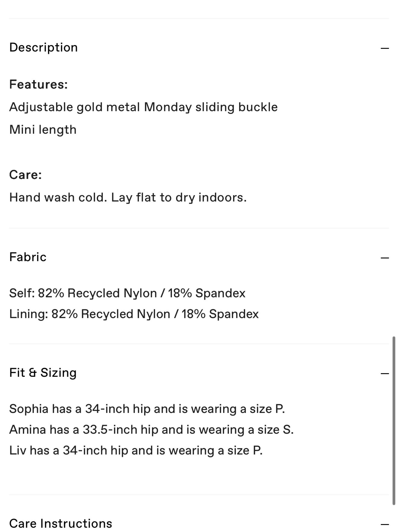Click the Adjustable gold metal buckle line
Screen dimensions: 398x532
144,107
